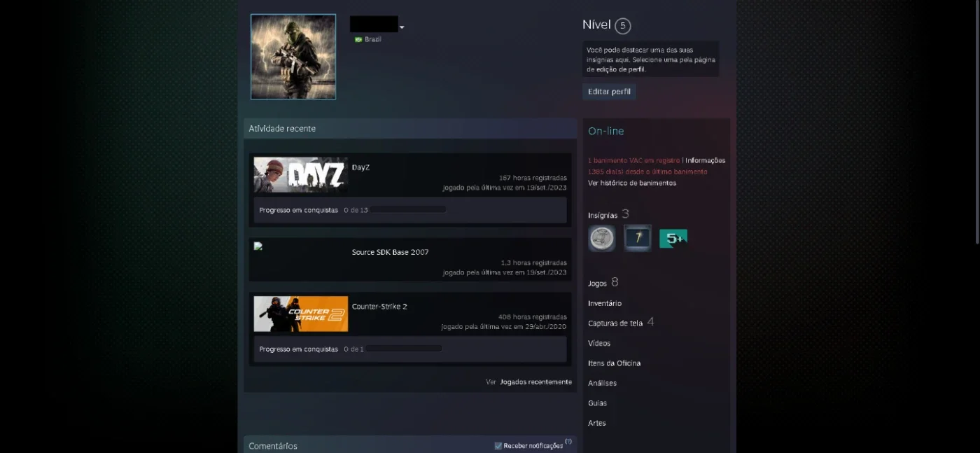The width and height of the screenshot is (980, 453).
Task: Open the Source SDK Base 2007 title
Action: (390, 252)
